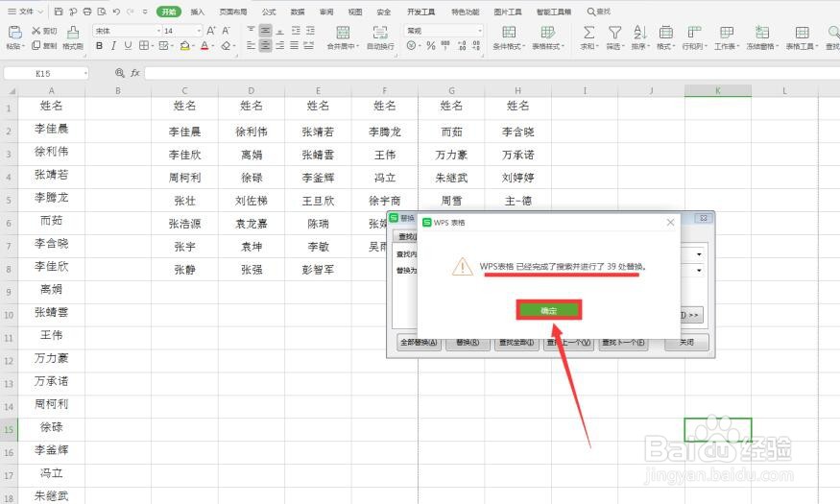The width and height of the screenshot is (840, 504).
Task: Decrease decimal places
Action: click(476, 46)
